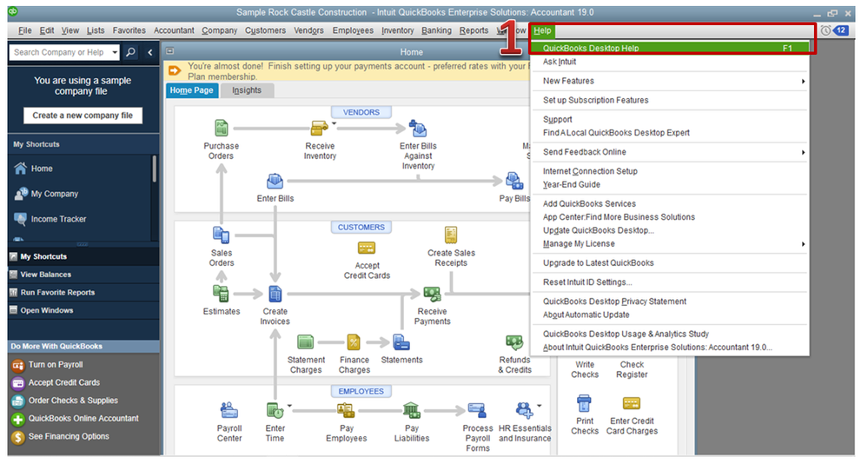Switch to the Insights tab

click(247, 90)
